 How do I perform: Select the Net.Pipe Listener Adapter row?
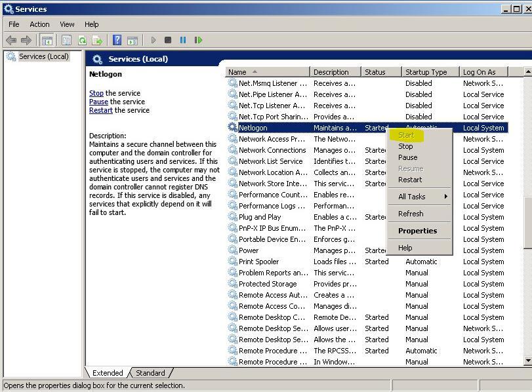pos(368,94)
